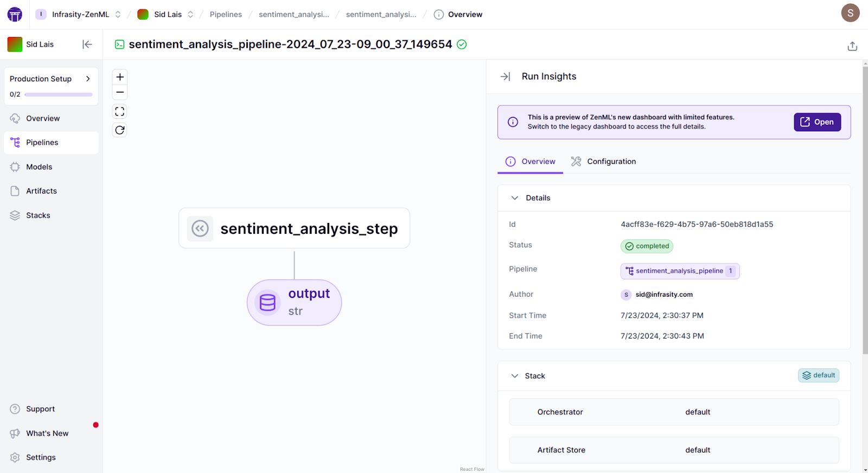
Task: Collapse the left sidebar with arrow icon
Action: [87, 44]
